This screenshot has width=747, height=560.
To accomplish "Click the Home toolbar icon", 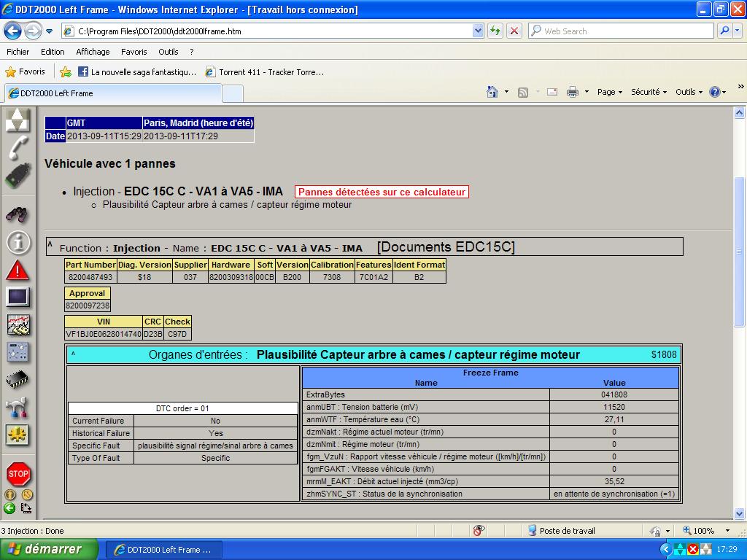I will click(492, 91).
